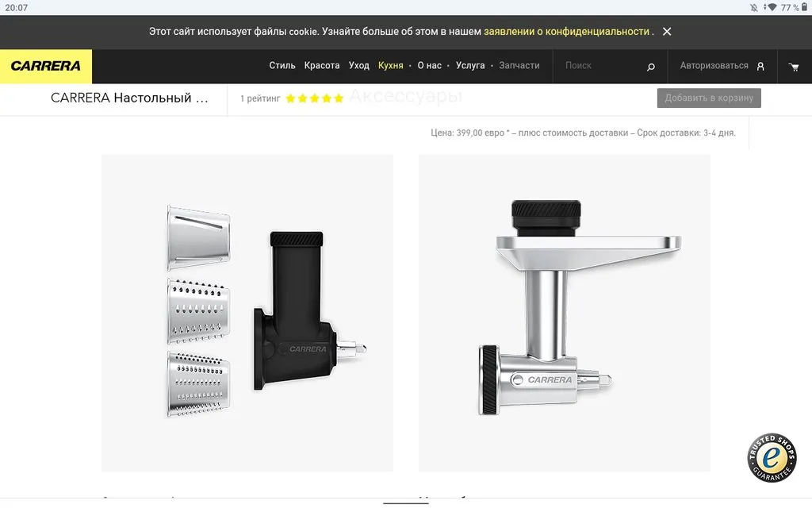Go to Запчасти section
Screen dimensions: 812x508
(519, 66)
